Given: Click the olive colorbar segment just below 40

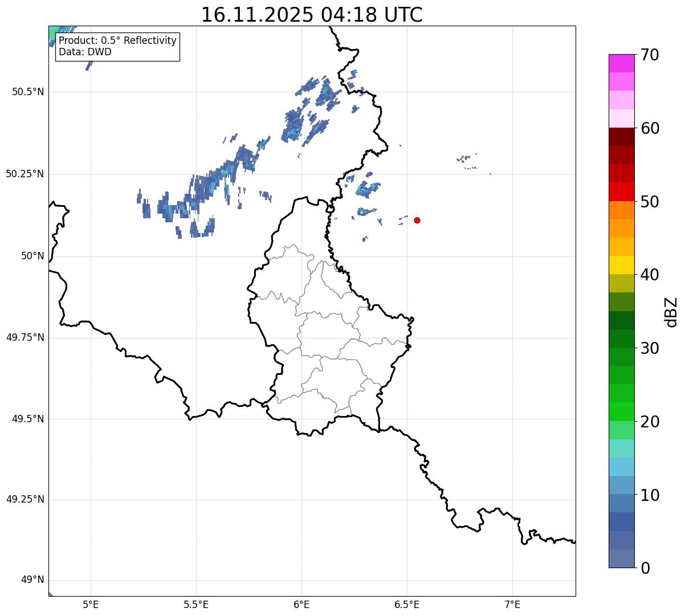Looking at the screenshot, I should click(622, 283).
